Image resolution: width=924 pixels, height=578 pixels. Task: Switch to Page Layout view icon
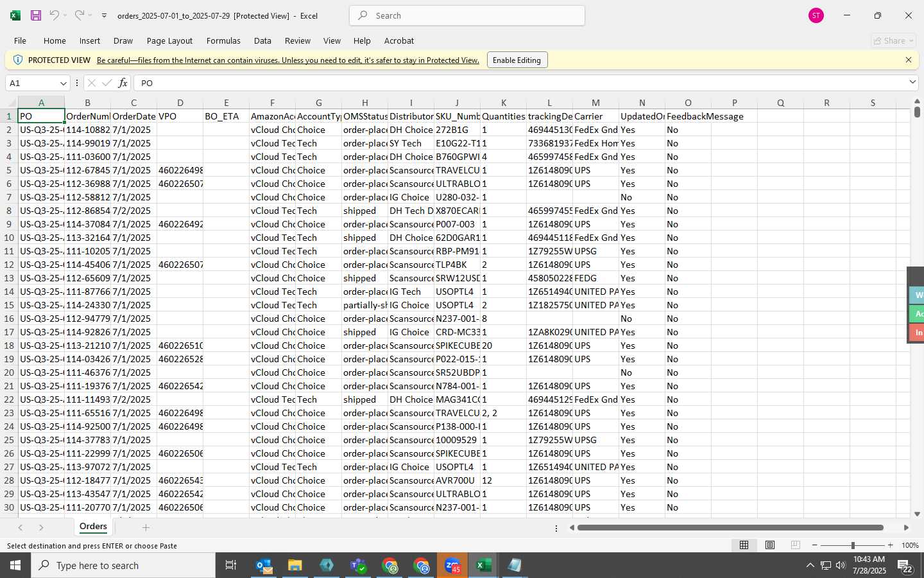(770, 545)
